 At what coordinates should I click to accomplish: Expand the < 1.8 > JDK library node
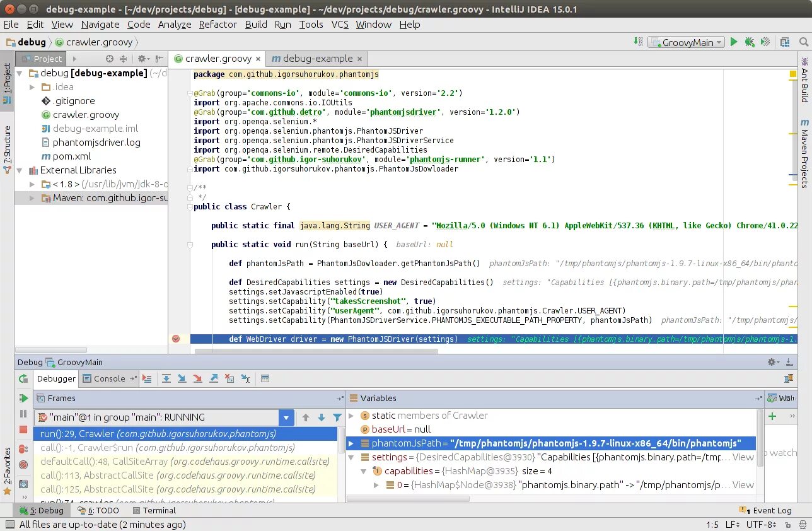[33, 184]
